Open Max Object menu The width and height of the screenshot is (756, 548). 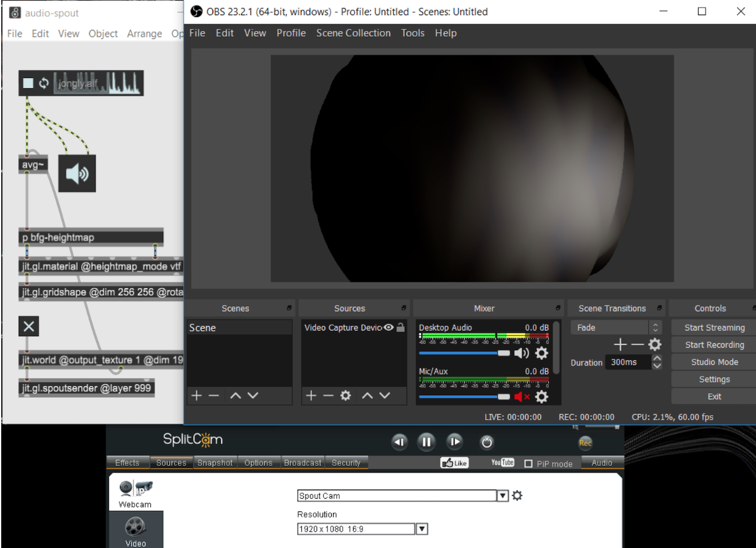(x=103, y=33)
